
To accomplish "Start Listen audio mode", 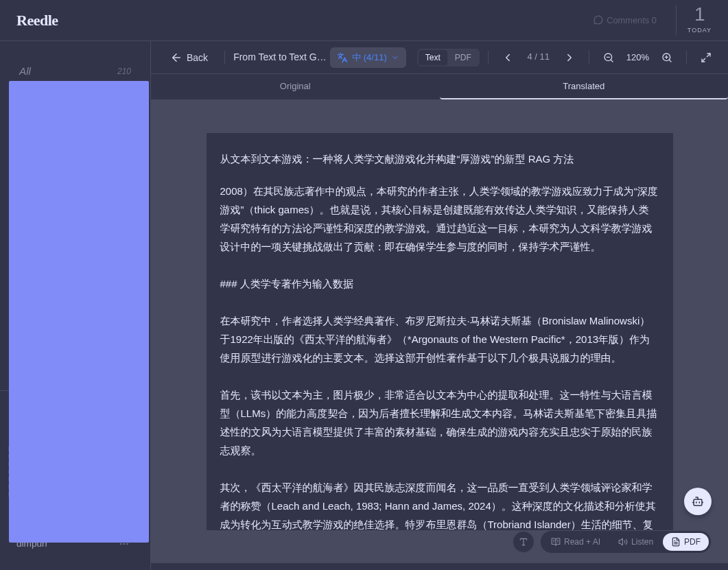I will (635, 542).
